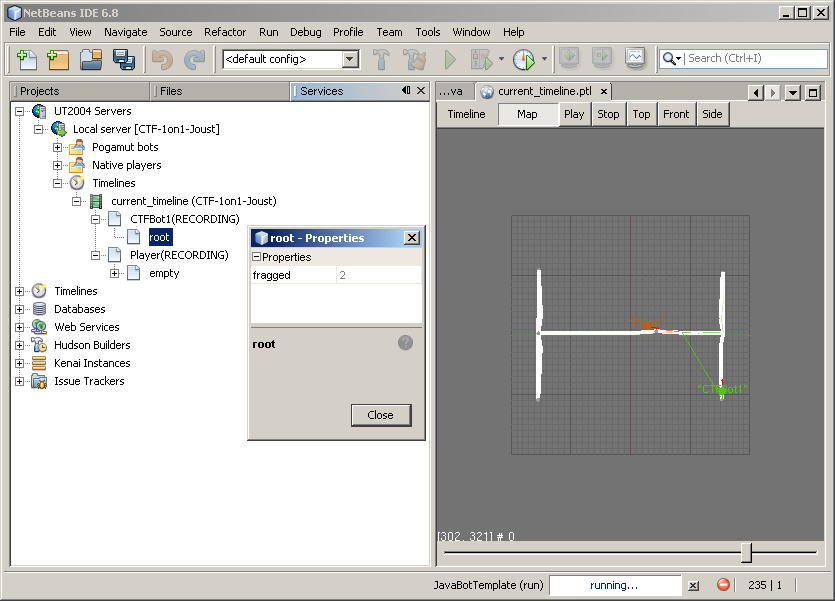Image resolution: width=835 pixels, height=601 pixels.
Task: Collapse the Local server node
Action: click(38, 129)
